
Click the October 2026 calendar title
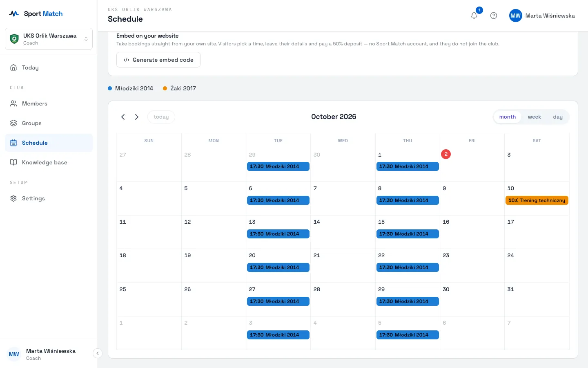(334, 117)
